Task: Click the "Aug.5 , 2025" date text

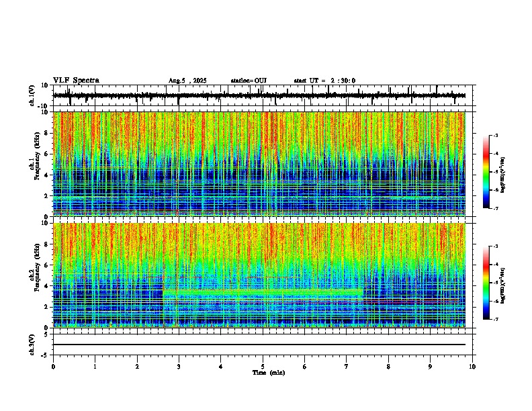Action: point(187,81)
